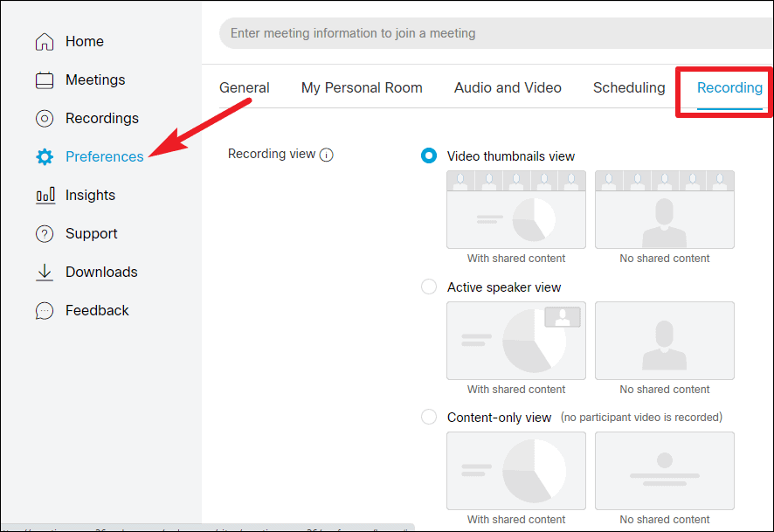Viewport: 774px width, 532px height.
Task: Click the Home house icon
Action: point(45,41)
